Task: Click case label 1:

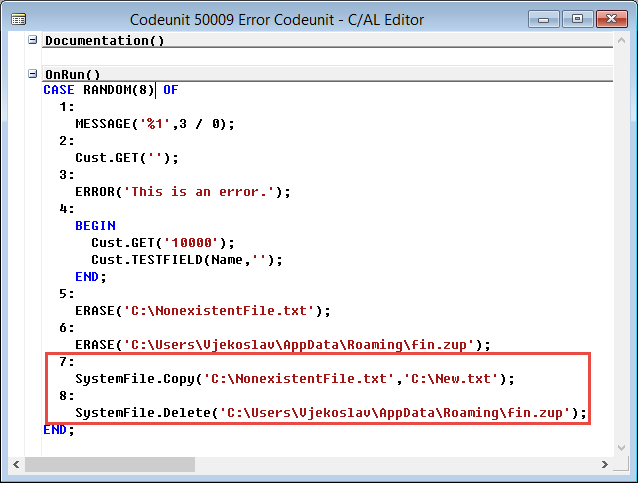Action: point(67,107)
